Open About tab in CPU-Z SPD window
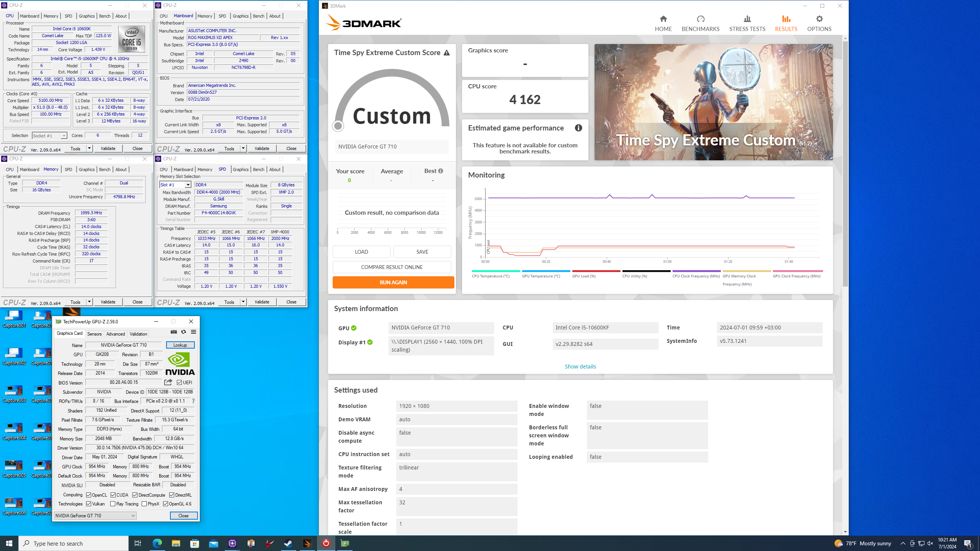 click(x=275, y=170)
